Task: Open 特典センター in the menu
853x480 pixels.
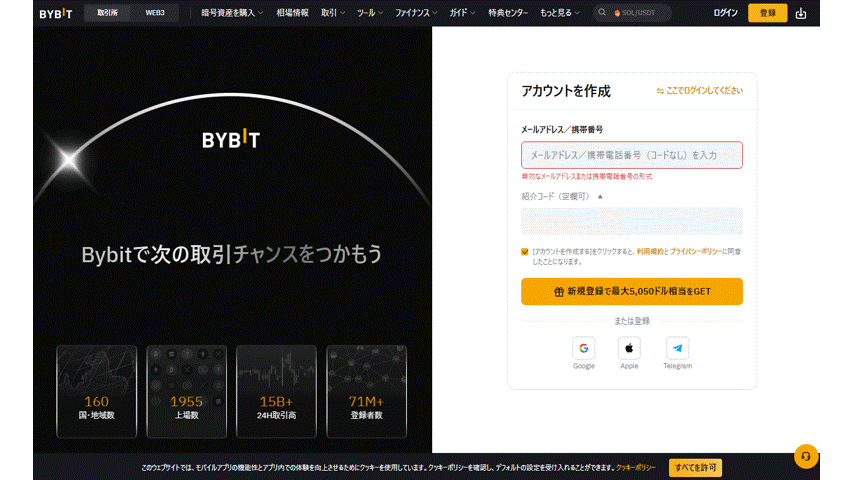Action: 508,13
